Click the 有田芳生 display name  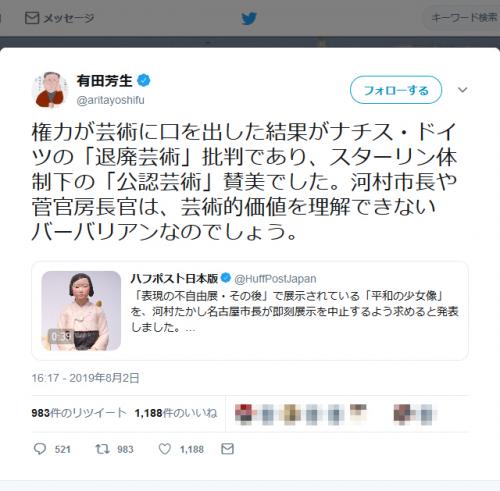point(105,81)
